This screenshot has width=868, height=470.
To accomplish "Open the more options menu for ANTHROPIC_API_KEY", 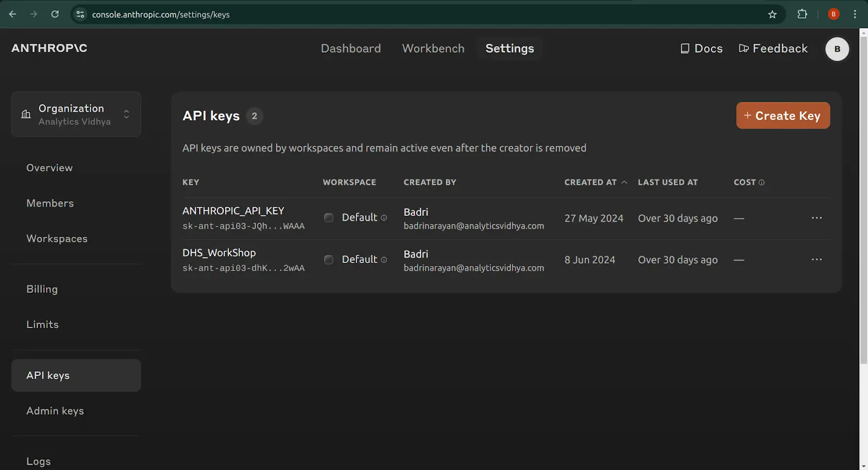I will click(816, 217).
